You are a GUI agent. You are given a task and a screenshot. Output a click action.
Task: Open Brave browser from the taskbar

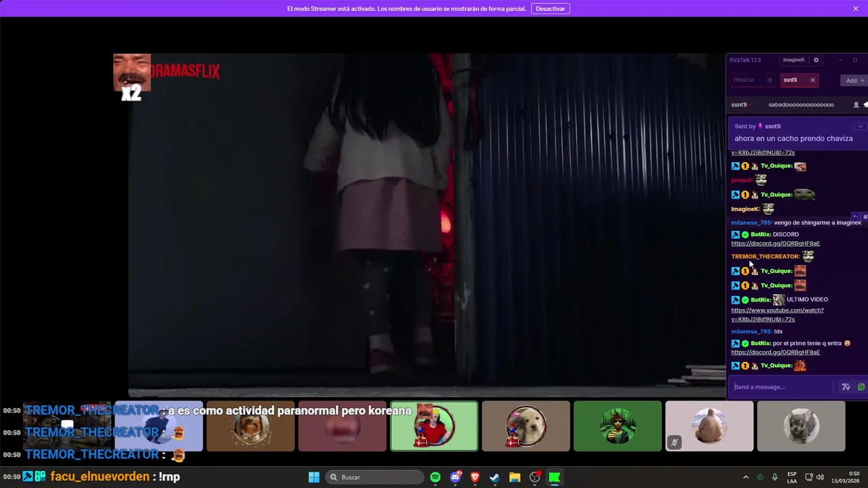475,477
